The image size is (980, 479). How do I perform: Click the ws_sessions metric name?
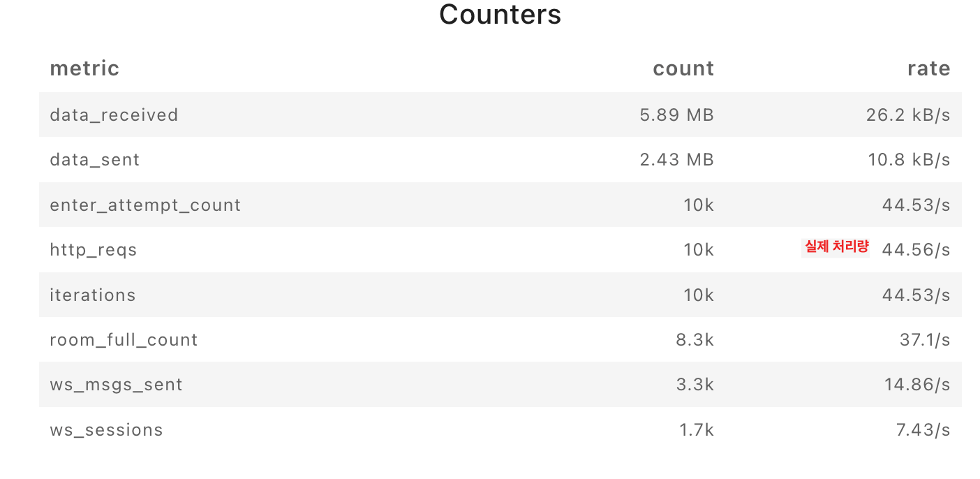(x=106, y=430)
